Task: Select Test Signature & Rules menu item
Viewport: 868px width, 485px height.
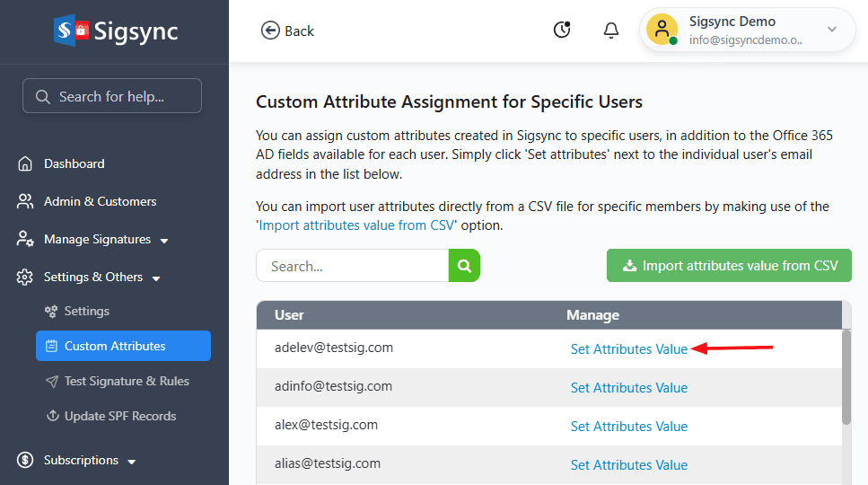Action: tap(127, 381)
